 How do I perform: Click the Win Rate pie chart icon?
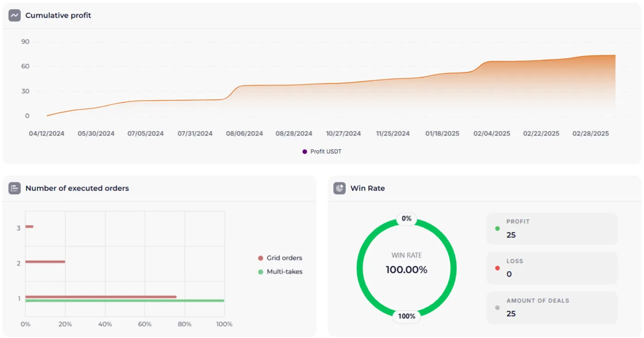339,188
